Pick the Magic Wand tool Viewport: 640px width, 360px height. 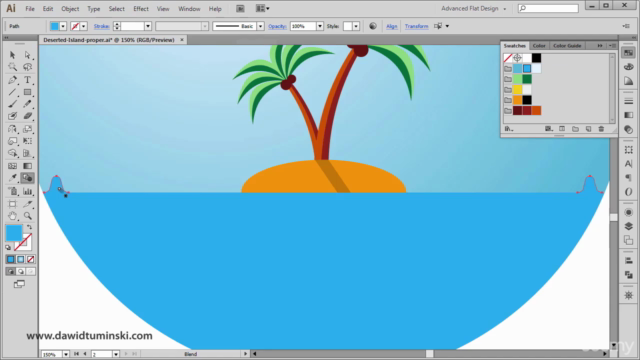coord(12,67)
